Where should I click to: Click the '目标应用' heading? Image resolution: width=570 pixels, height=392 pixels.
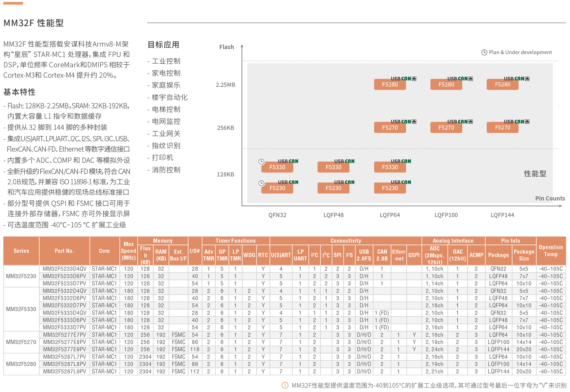[163, 45]
